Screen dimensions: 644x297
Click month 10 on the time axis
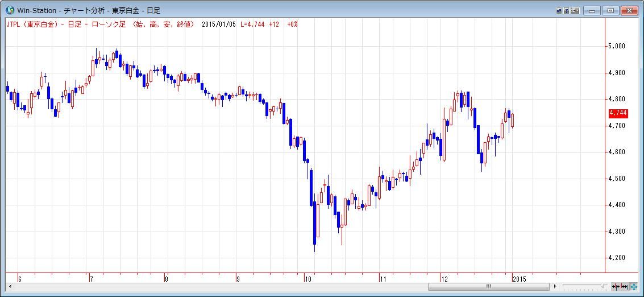[308, 279]
